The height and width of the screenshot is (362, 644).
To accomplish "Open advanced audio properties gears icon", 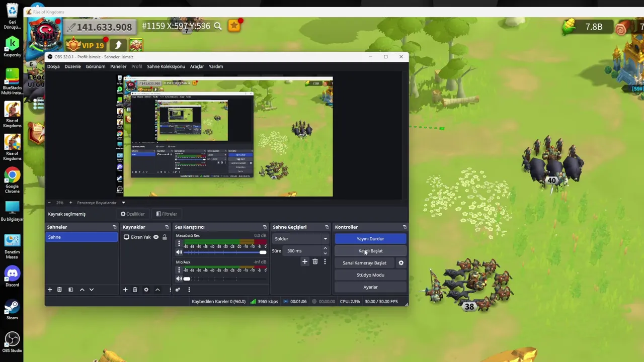I will [x=178, y=290].
